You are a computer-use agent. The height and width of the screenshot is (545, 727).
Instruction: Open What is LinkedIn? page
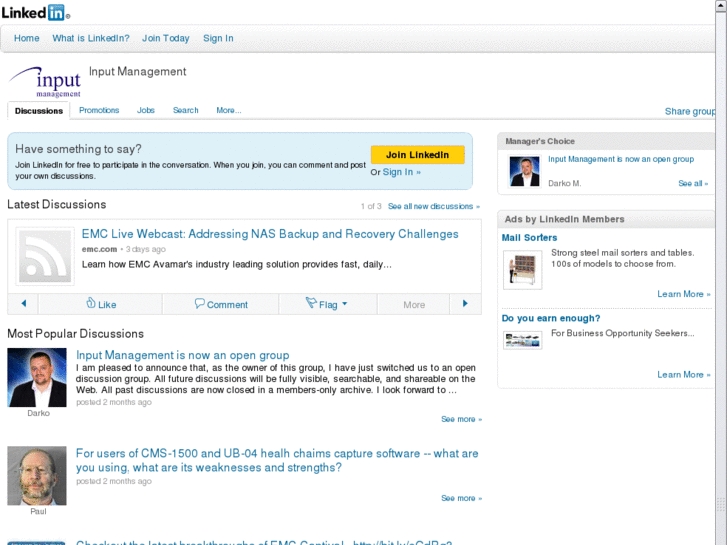pyautogui.click(x=91, y=38)
